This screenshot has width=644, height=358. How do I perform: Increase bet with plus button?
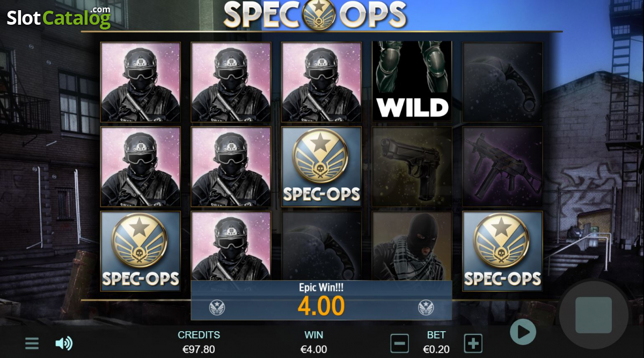[x=473, y=344]
